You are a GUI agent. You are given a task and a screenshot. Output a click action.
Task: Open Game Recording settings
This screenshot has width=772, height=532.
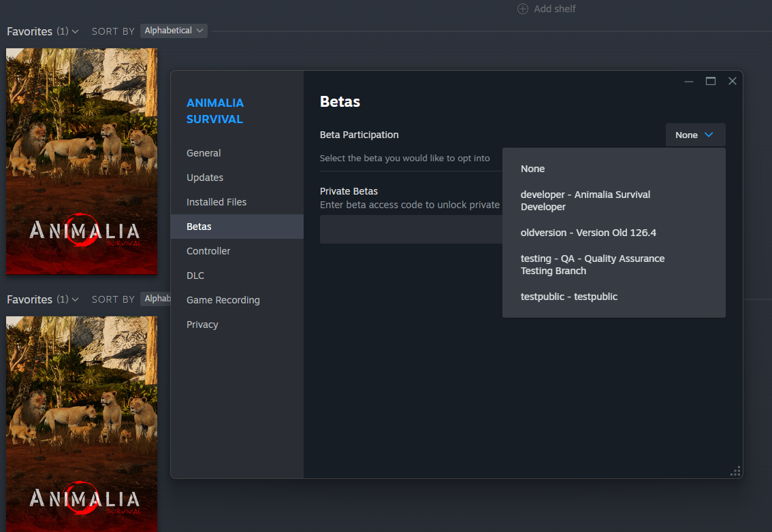223,299
